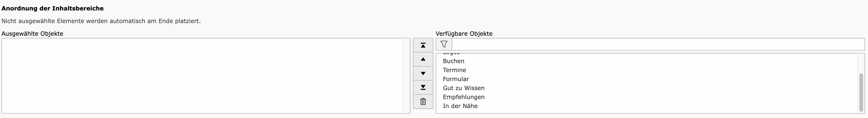This screenshot has width=868, height=118.
Task: Move selected item to the very top
Action: coord(423,45)
